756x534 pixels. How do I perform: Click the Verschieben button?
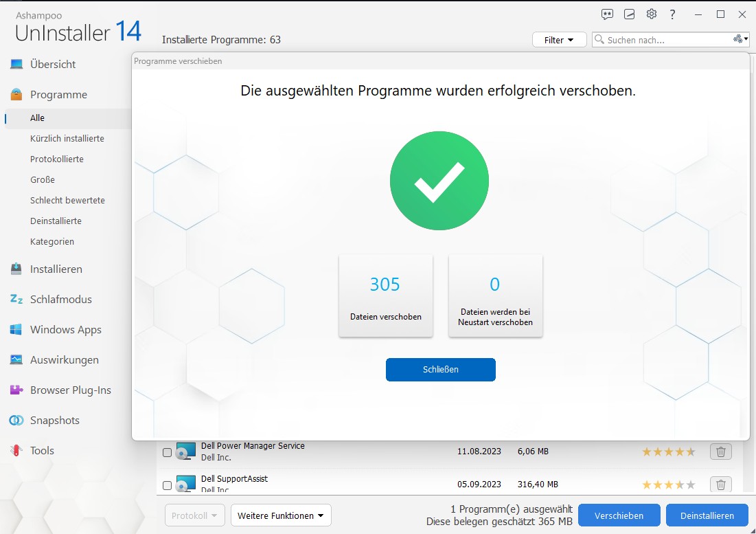(x=619, y=515)
